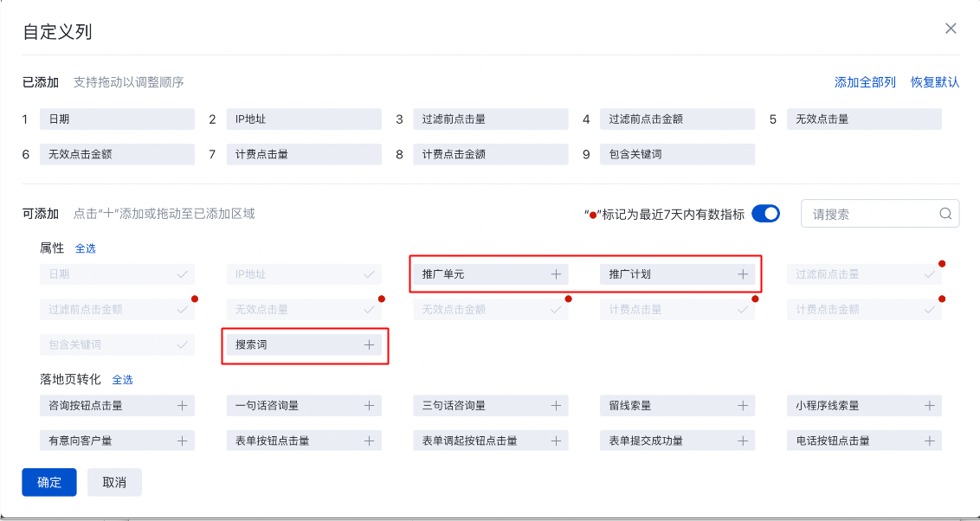This screenshot has height=521, width=980.
Task: Click plus icon to add 推广单元
Action: [556, 274]
